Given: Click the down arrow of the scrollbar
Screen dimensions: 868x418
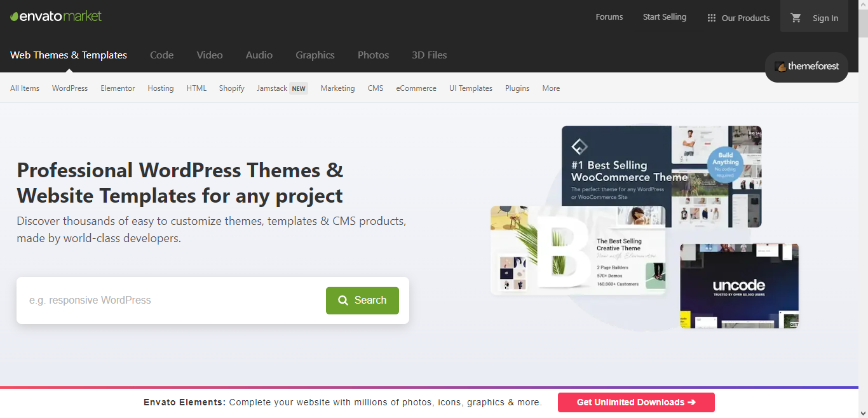Looking at the screenshot, I should coord(863,414).
